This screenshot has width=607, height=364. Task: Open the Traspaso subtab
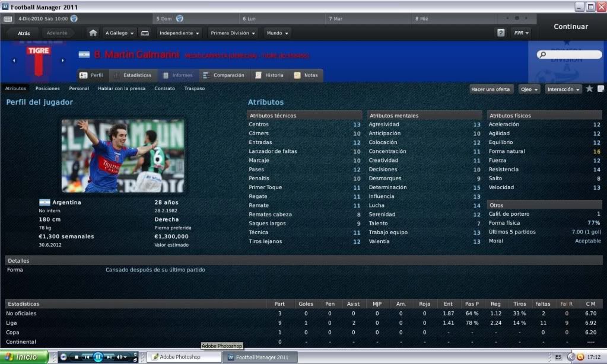tap(195, 88)
